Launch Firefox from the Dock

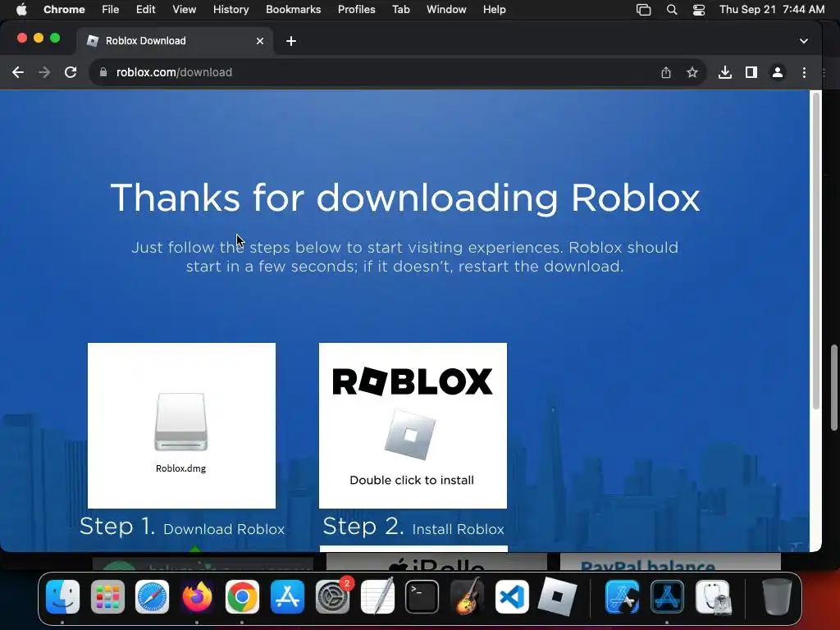tap(197, 596)
